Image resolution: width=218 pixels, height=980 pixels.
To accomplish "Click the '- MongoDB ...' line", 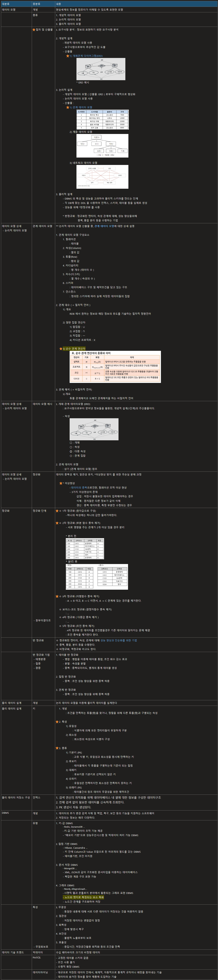I will (69, 868).
